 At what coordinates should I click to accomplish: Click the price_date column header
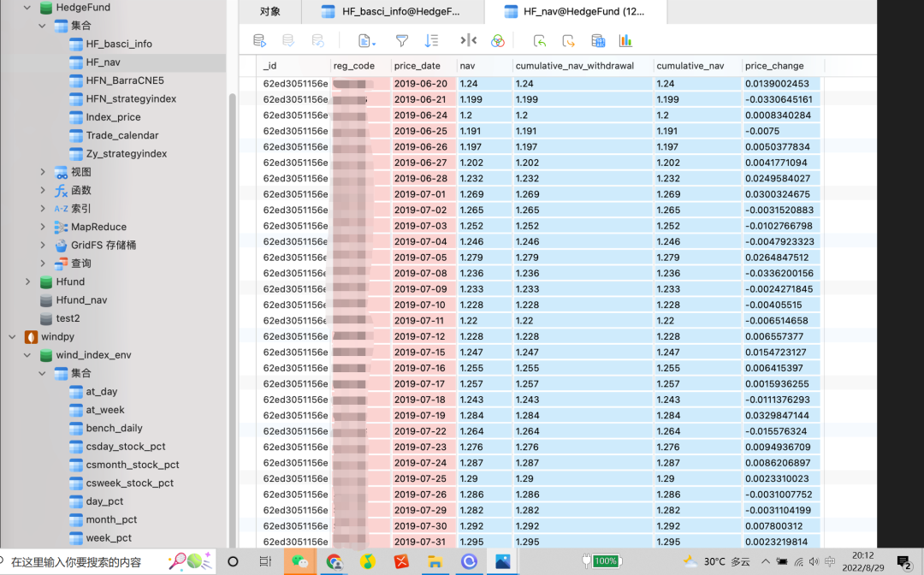click(x=423, y=65)
